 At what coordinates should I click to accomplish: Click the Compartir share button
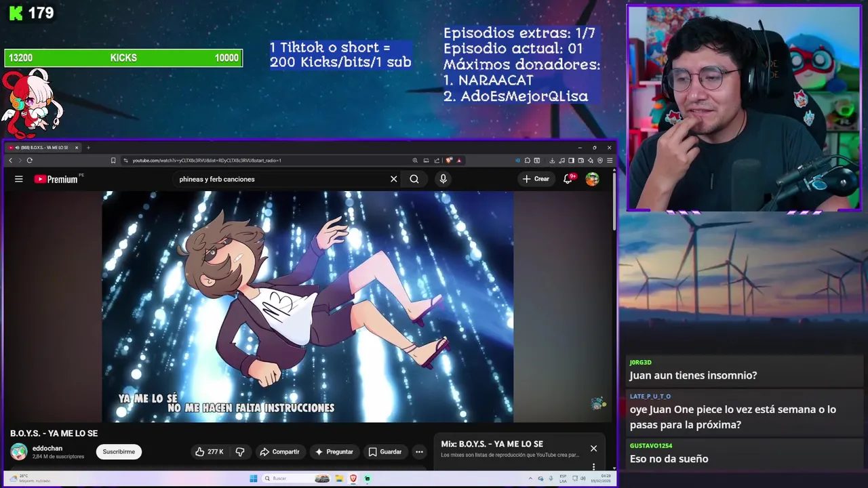279,451
